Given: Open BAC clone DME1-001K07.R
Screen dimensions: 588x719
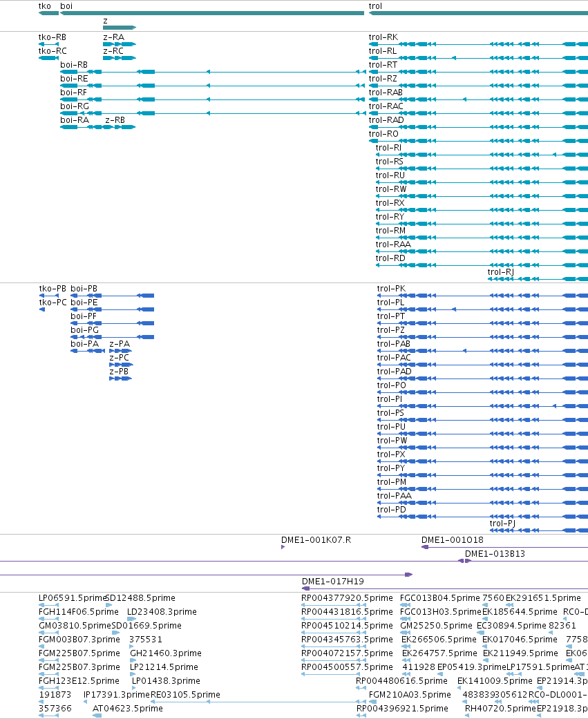Looking at the screenshot, I should 316,539.
